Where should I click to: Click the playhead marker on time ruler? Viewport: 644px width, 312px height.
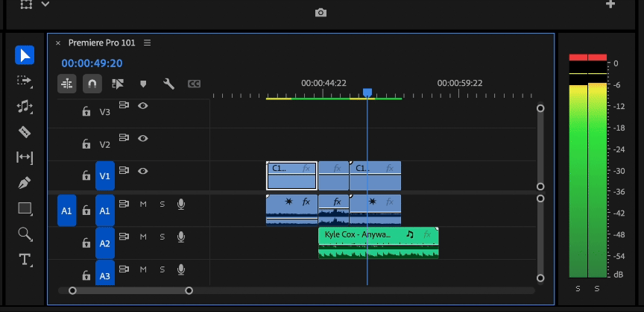pos(367,93)
